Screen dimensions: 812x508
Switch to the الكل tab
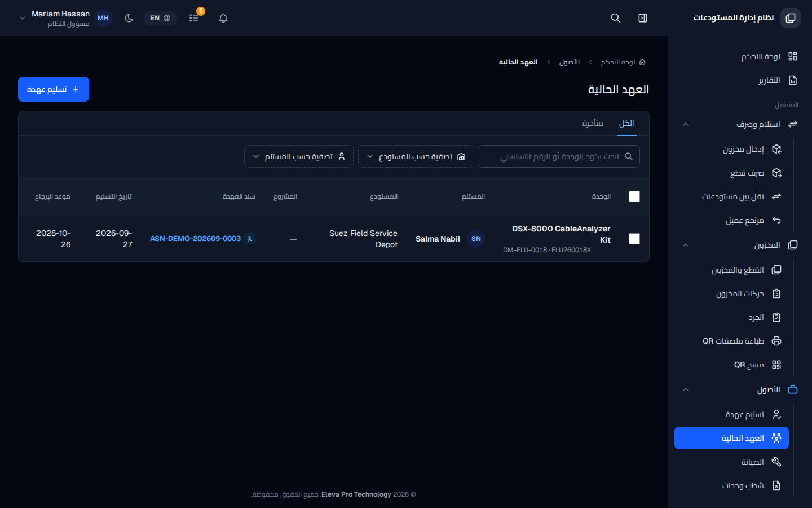626,124
